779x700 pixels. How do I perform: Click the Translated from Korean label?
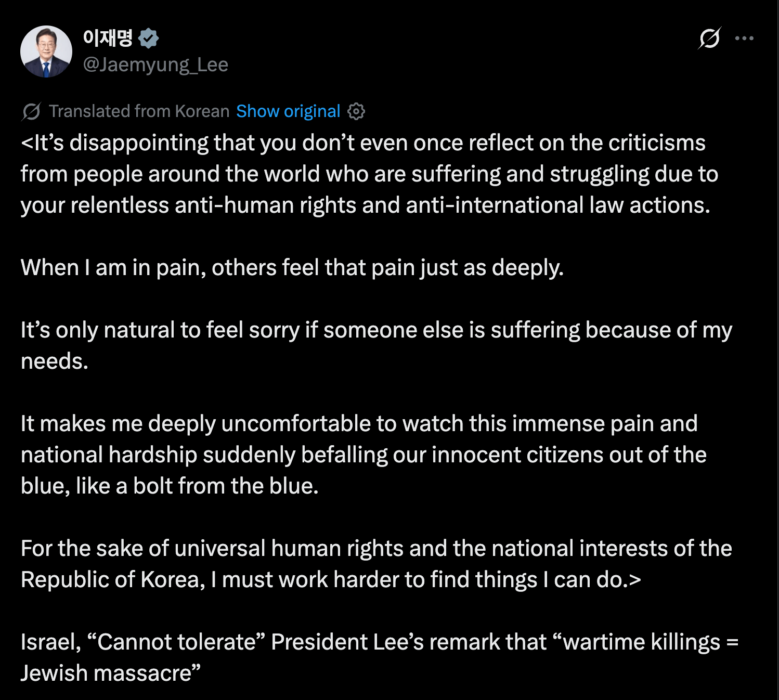tap(139, 111)
